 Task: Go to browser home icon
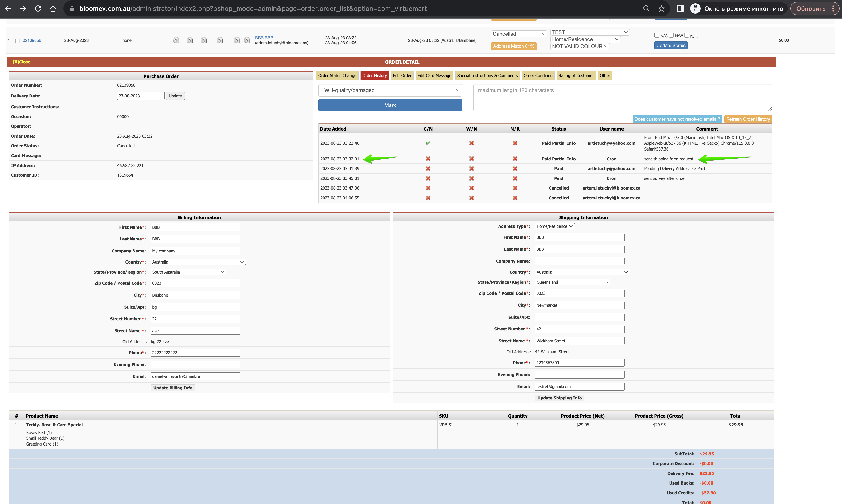pyautogui.click(x=53, y=8)
